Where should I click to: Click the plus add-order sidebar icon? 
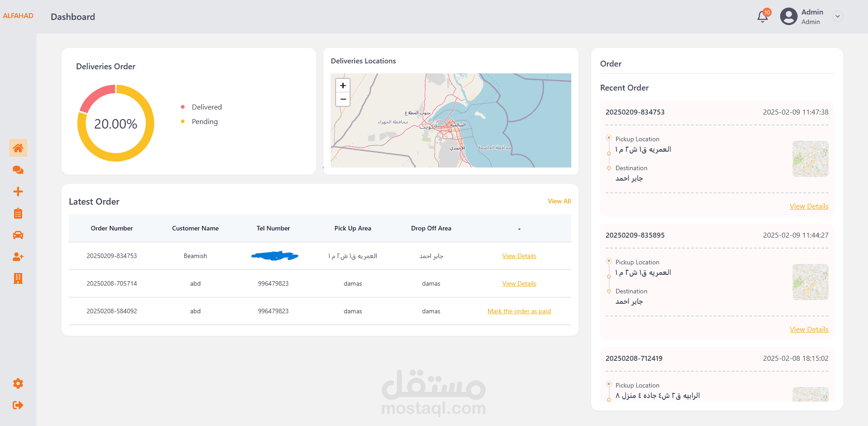coord(18,191)
